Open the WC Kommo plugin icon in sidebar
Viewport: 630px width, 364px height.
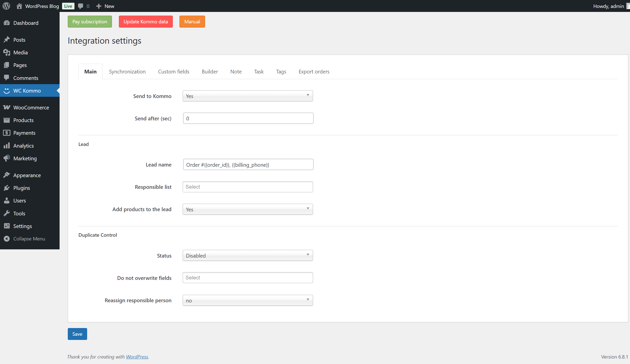tap(7, 90)
